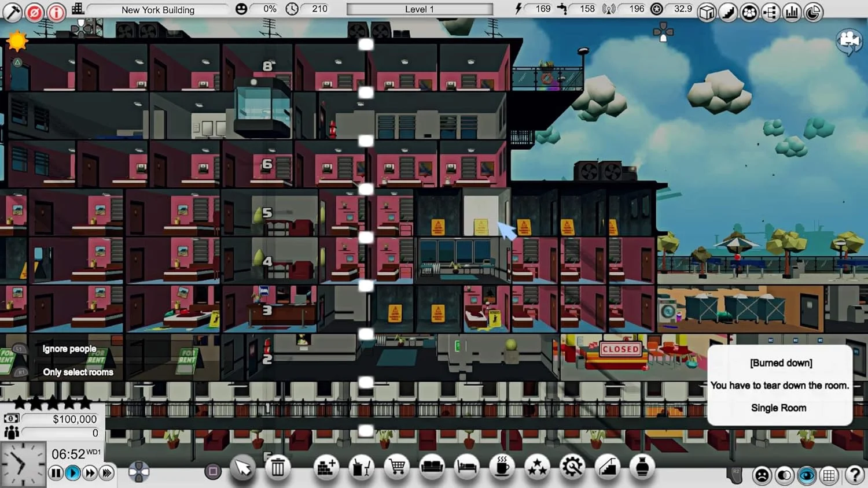Toggle the Ignore people option

click(69, 349)
